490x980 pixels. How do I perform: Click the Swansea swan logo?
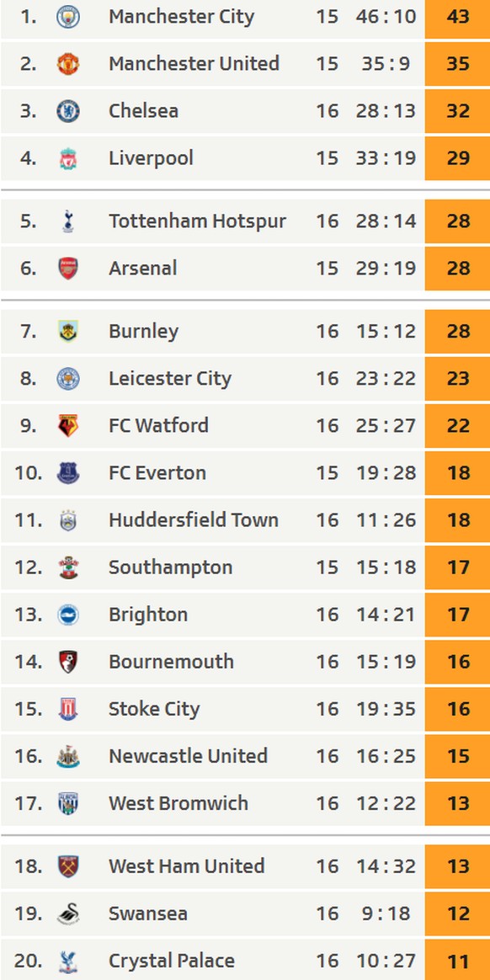coord(68,913)
